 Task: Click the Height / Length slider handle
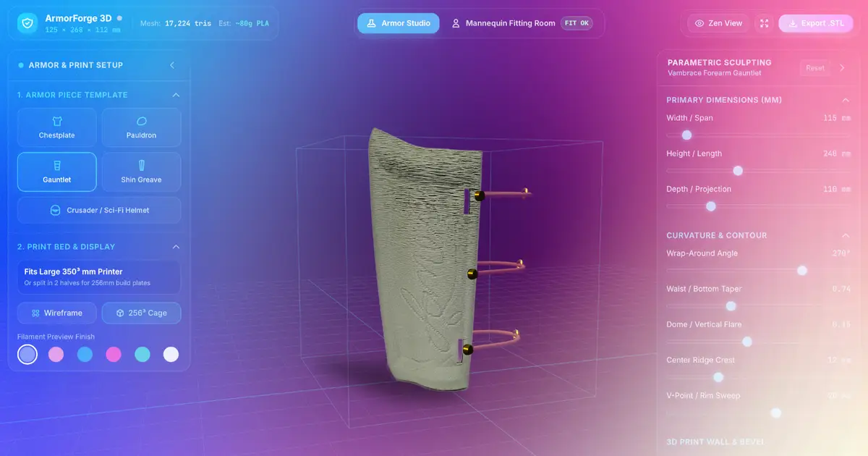(x=738, y=171)
